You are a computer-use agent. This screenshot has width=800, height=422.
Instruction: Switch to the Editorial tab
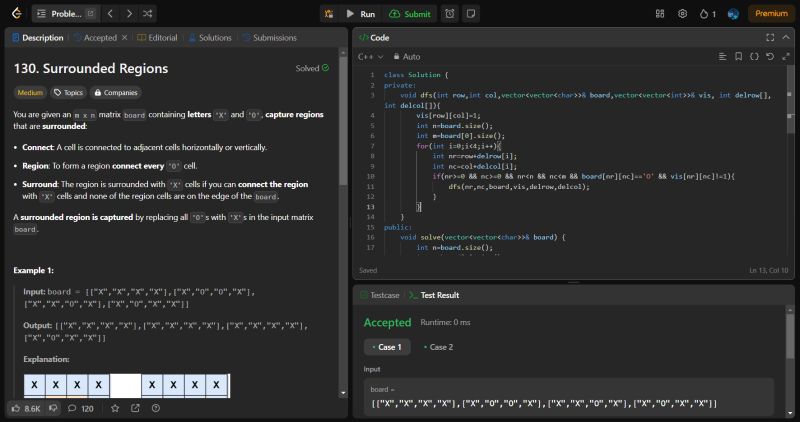(157, 38)
